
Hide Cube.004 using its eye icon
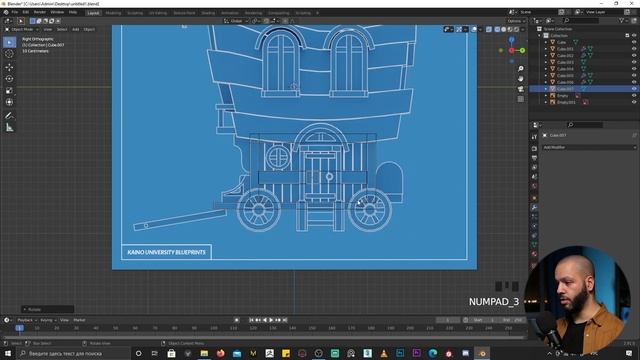coord(634,69)
